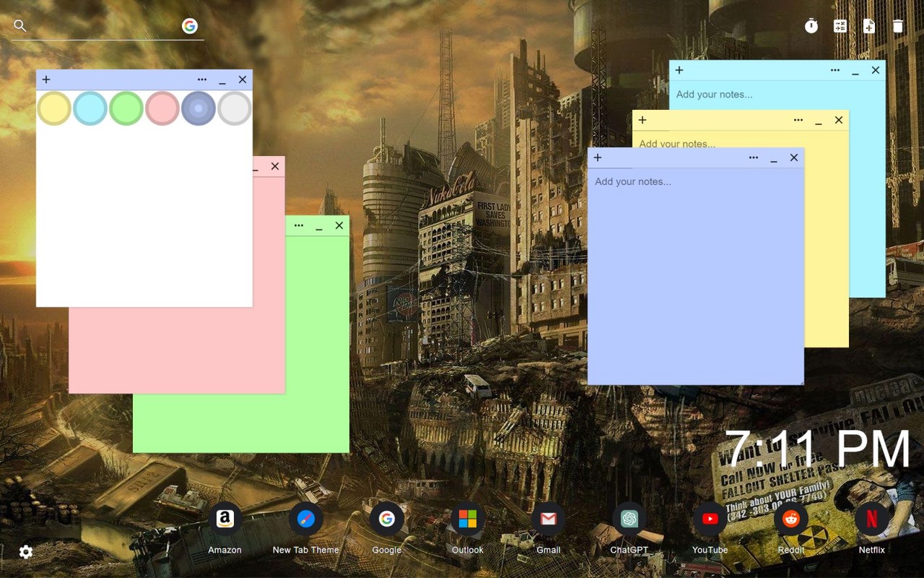Click the resize grip of purple note
The image size is (924, 578).
800,381
